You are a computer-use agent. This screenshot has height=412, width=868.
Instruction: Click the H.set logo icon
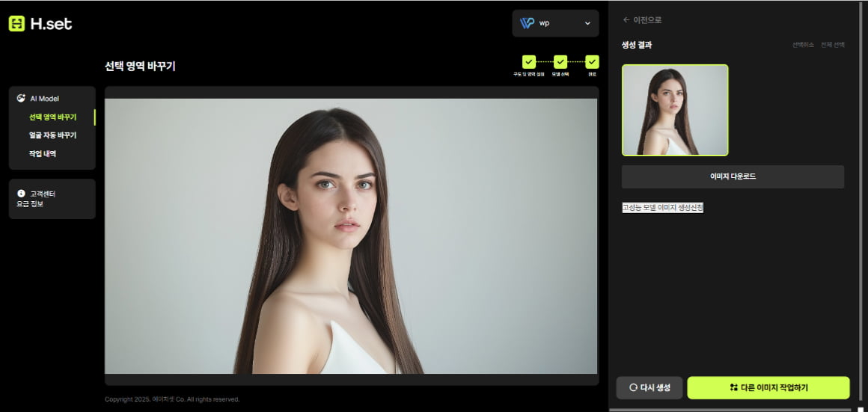coord(16,24)
